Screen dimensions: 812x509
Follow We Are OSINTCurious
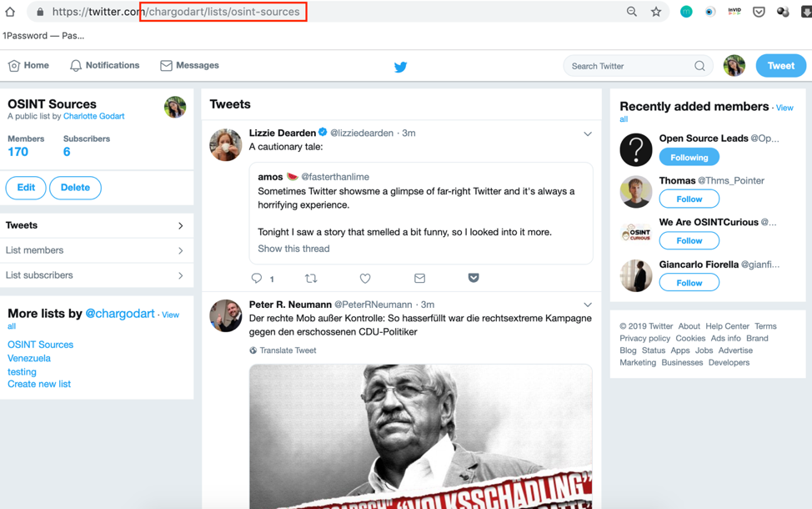689,240
